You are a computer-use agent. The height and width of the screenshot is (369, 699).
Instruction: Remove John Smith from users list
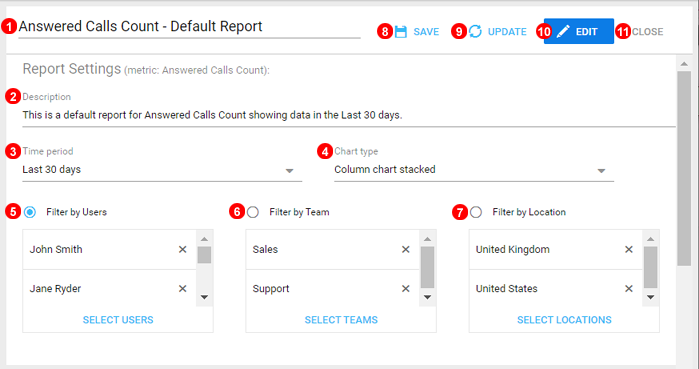pyautogui.click(x=182, y=250)
